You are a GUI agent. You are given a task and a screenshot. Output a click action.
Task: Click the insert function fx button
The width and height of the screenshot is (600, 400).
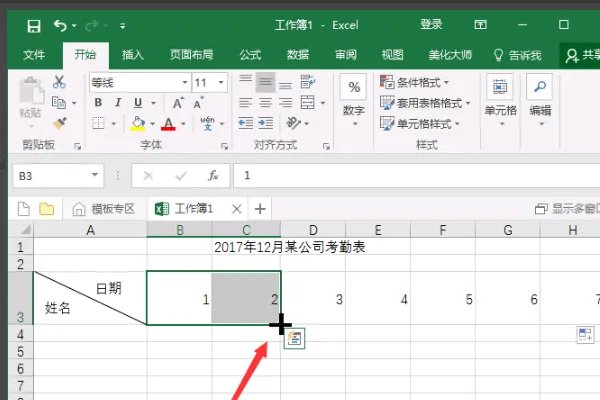[x=213, y=176]
